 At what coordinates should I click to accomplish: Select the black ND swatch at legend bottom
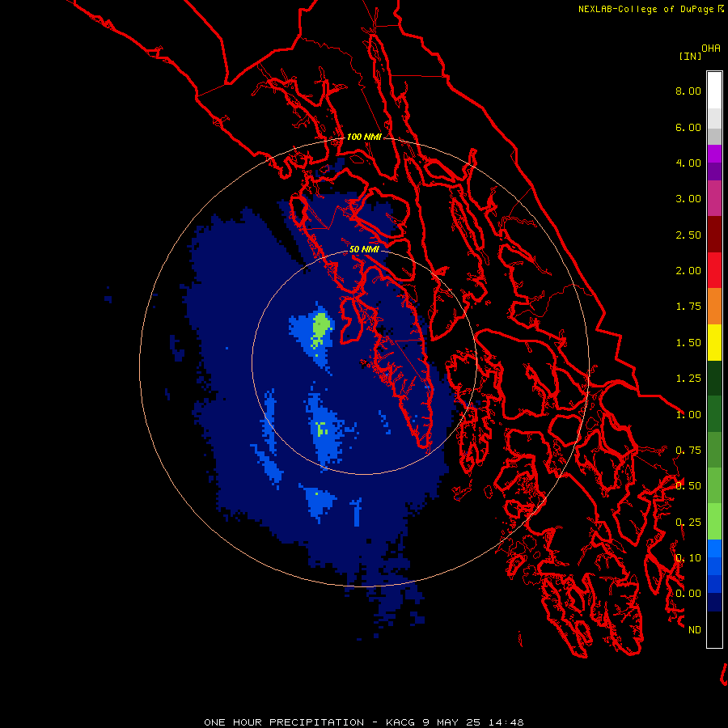coord(714,629)
